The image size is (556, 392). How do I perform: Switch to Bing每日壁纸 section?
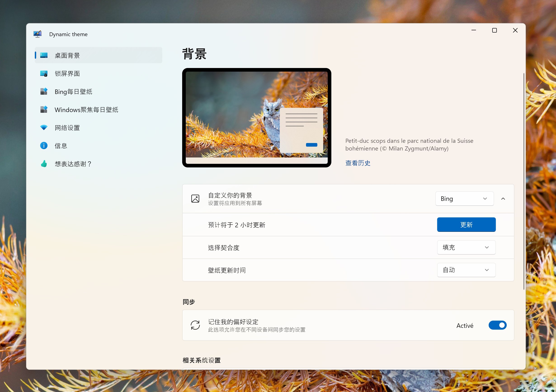[x=73, y=92]
